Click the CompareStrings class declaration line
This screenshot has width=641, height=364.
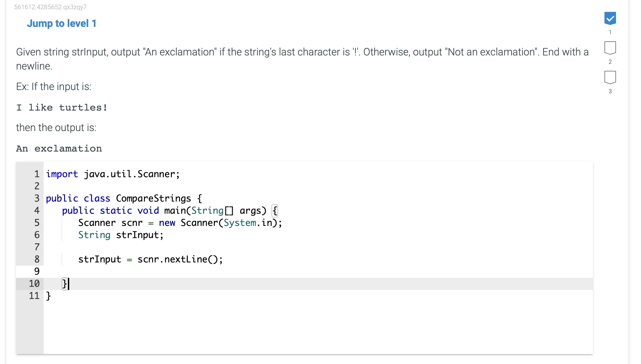[123, 198]
